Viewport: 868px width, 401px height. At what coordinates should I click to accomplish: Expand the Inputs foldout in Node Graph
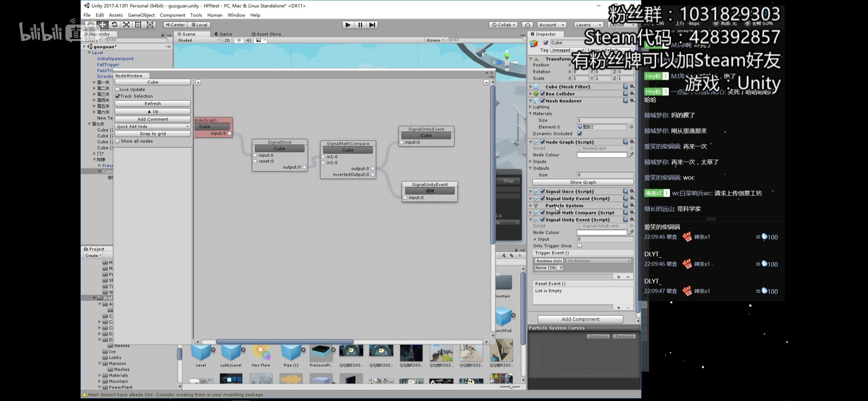pos(530,162)
